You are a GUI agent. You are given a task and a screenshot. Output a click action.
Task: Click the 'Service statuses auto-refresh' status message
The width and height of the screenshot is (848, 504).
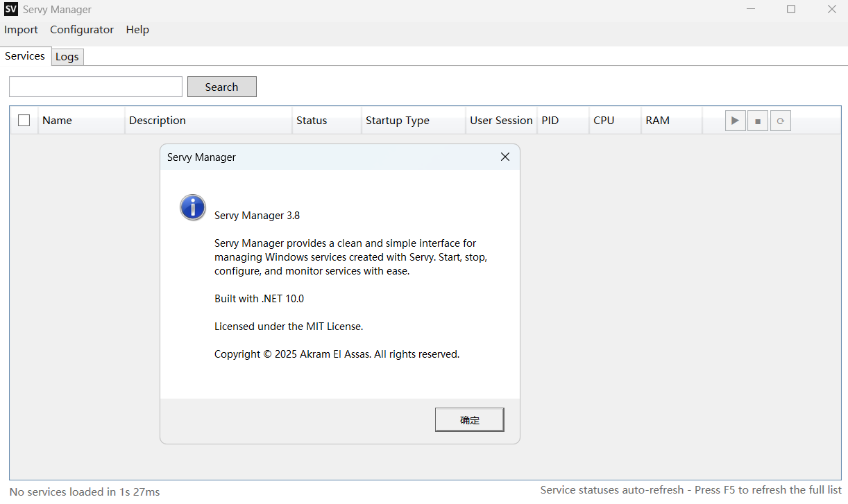point(691,490)
